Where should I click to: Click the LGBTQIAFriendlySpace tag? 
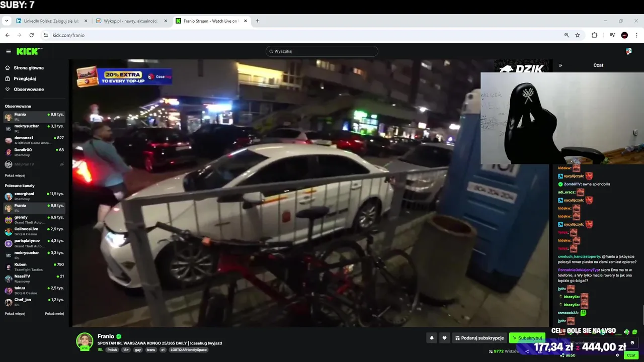[x=189, y=350]
